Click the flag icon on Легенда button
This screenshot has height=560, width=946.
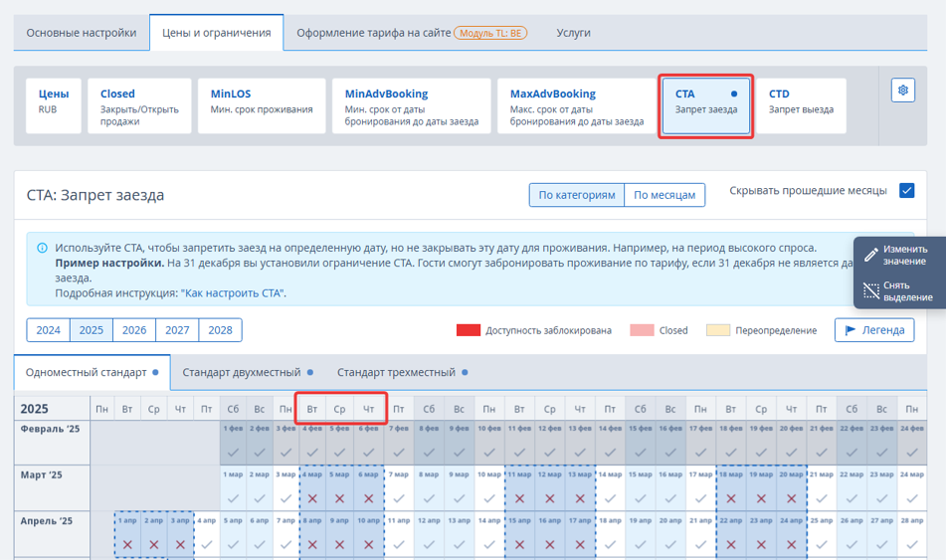851,330
